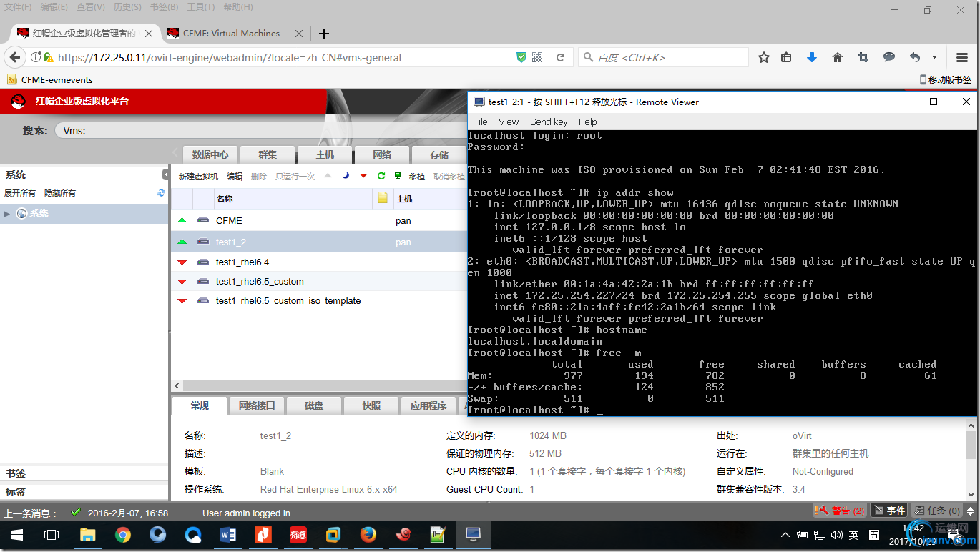Open the Help menu in Remote Viewer
This screenshot has height=552, width=980.
click(588, 122)
